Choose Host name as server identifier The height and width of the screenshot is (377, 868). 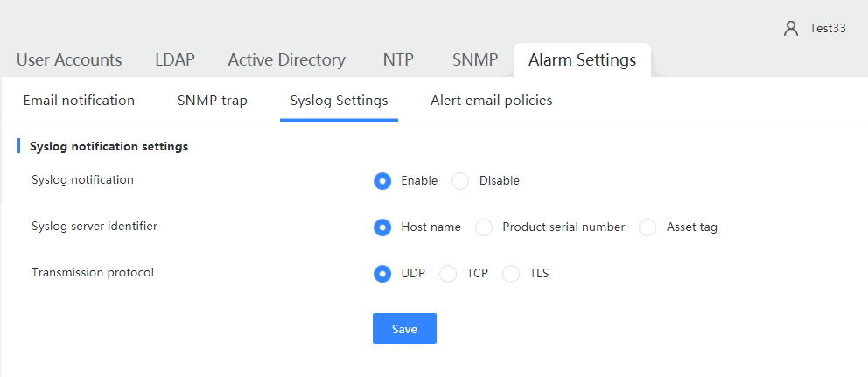point(382,227)
